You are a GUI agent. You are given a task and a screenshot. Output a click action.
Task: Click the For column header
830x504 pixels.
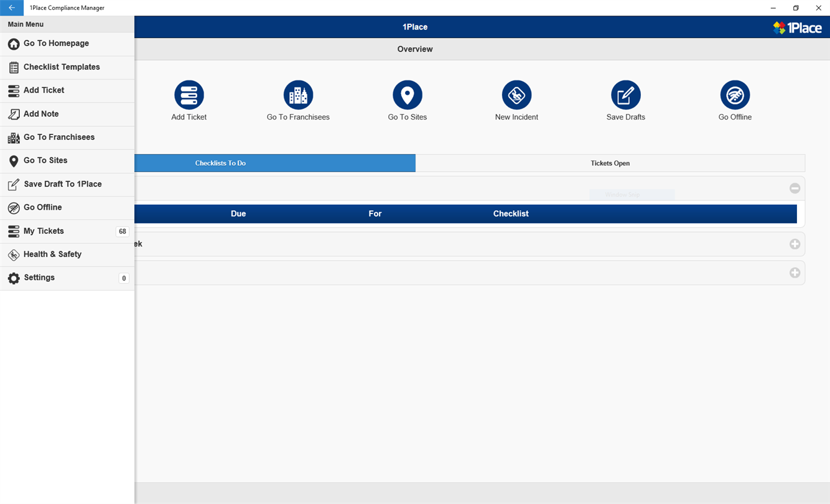point(375,214)
